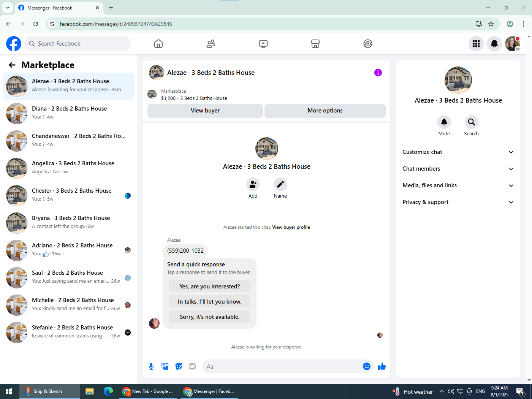Open Alezae 3 Beds 2 Baths conversation
Viewport: 532px width, 399px height.
(x=68, y=86)
